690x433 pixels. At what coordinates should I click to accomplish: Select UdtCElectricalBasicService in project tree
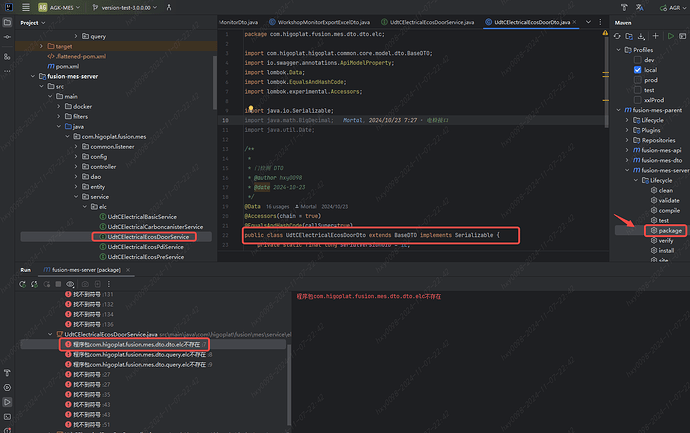[x=138, y=217]
